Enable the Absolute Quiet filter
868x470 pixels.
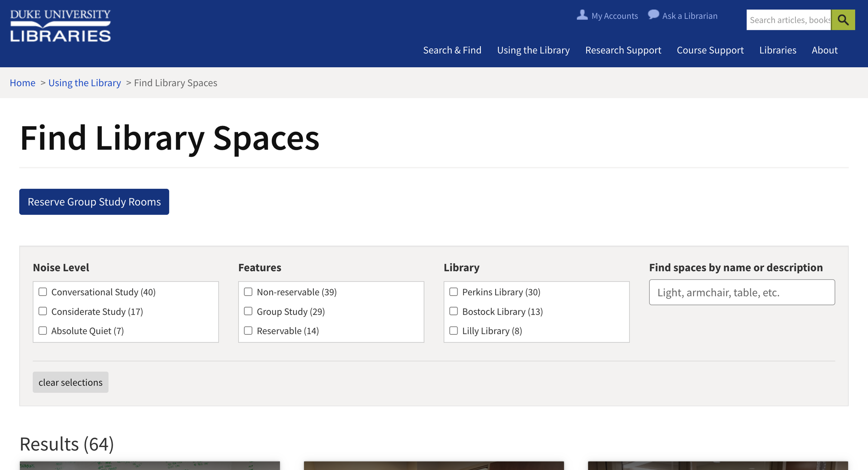pos(43,331)
